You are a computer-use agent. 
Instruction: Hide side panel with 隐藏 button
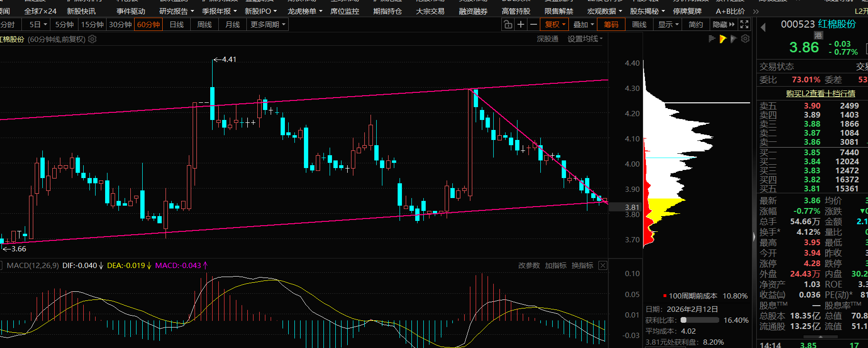click(723, 24)
